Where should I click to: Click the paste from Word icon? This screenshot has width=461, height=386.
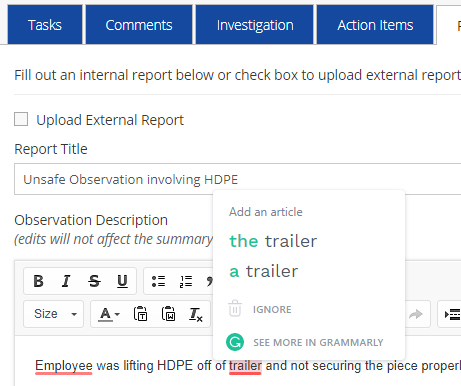pos(168,314)
